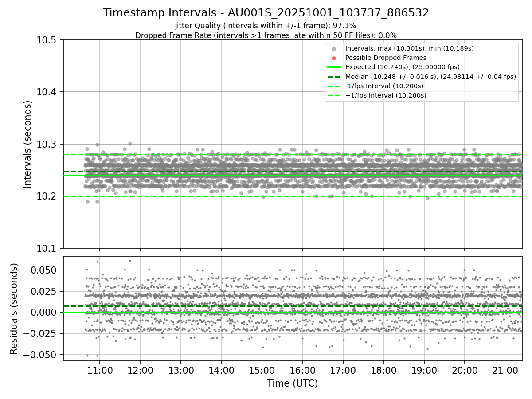The image size is (532, 399).
Task: Click the 10.5 tick on the intervals axis
Action: coord(50,40)
